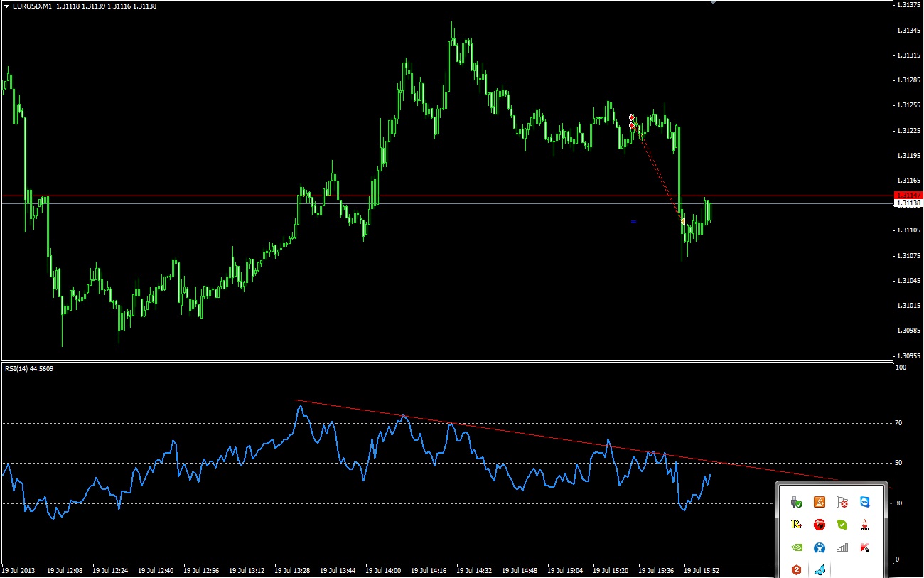Click the blue circle figure tray icon
This screenshot has width=924, height=578.
pyautogui.click(x=820, y=548)
